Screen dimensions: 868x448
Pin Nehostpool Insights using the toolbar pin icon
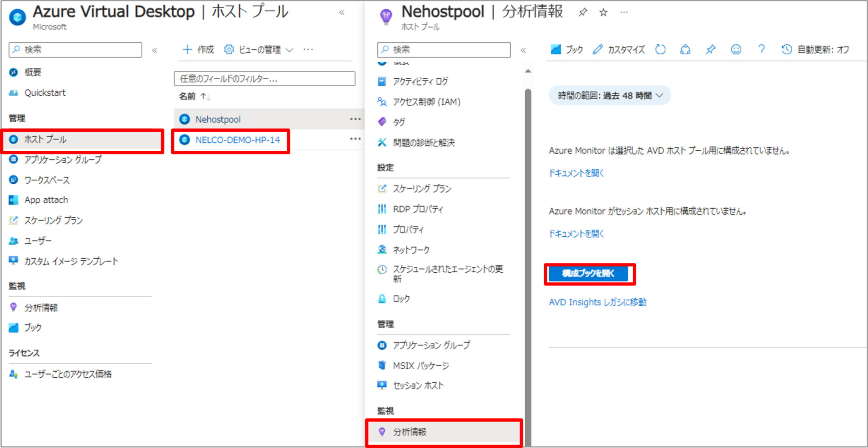710,50
